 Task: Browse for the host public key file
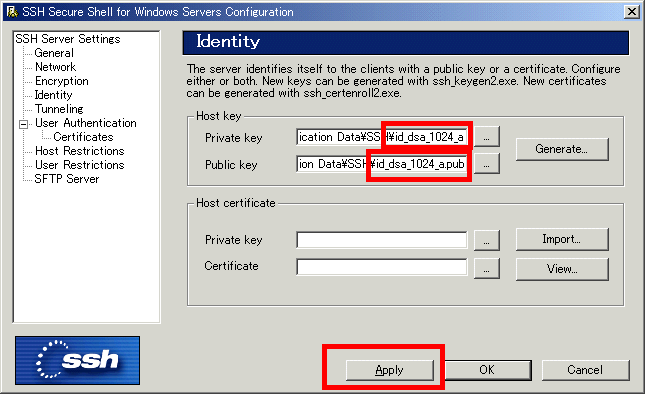487,164
